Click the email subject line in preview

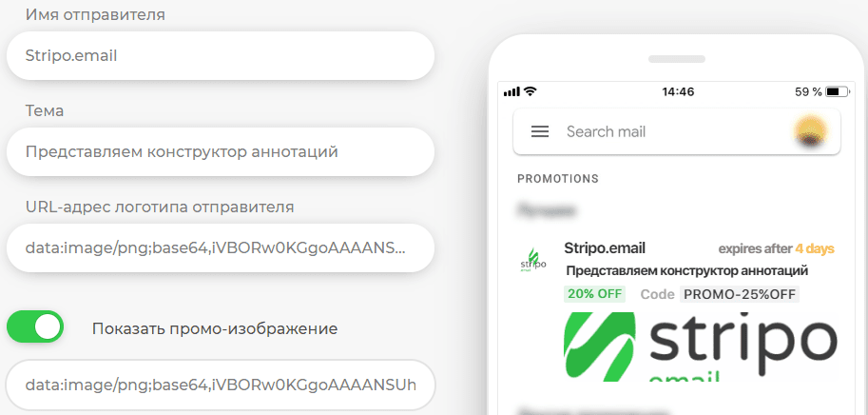tap(687, 271)
